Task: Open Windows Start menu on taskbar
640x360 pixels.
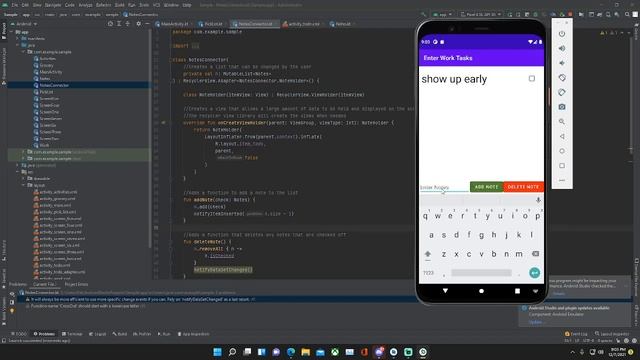Action: (x=218, y=352)
